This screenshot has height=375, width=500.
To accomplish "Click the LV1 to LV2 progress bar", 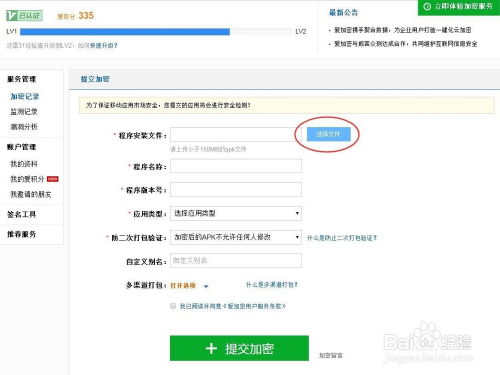I will pos(156,32).
